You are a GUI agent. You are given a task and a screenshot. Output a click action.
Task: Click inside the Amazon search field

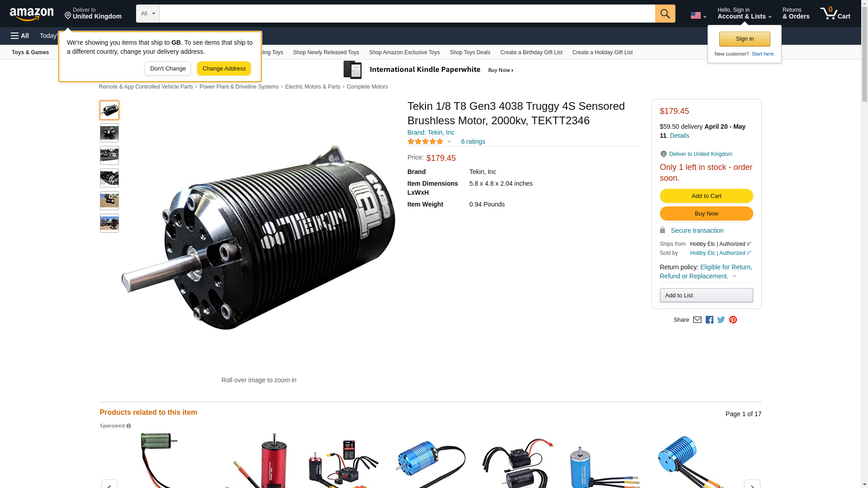(407, 14)
